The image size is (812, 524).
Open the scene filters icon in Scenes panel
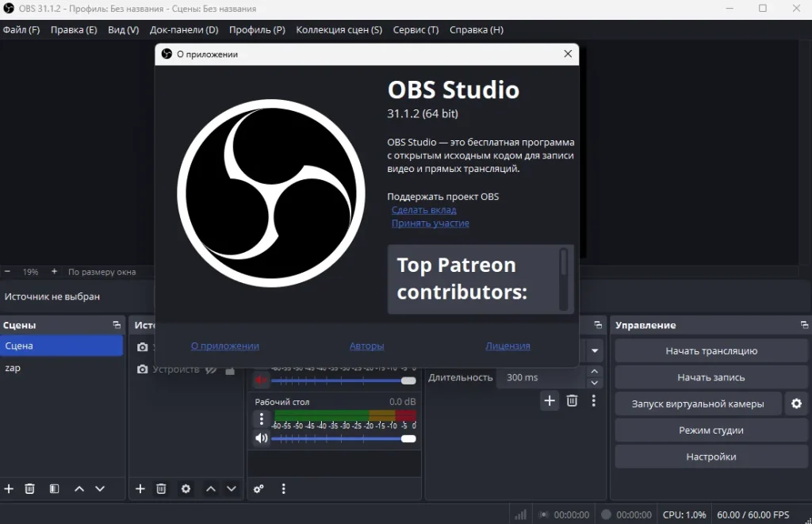pos(54,489)
